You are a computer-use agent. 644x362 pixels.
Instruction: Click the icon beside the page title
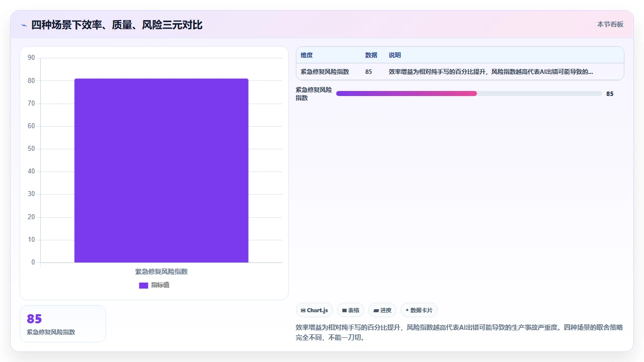click(x=24, y=25)
